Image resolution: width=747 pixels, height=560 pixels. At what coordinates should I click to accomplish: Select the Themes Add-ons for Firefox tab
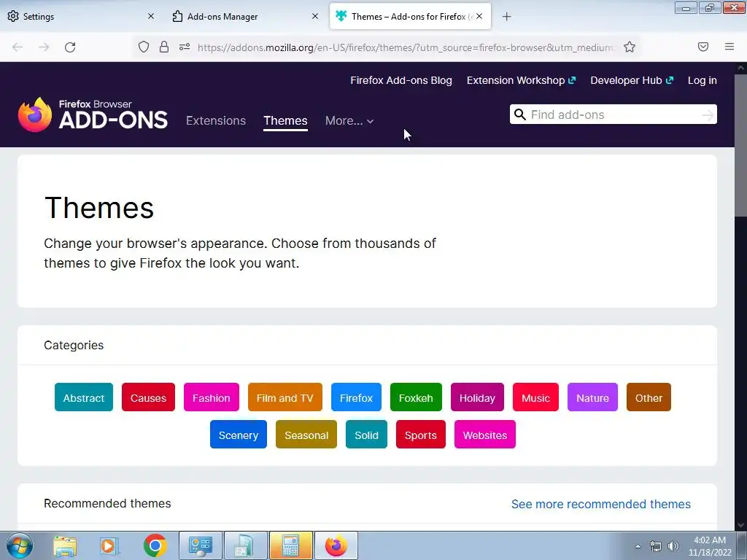coord(410,16)
